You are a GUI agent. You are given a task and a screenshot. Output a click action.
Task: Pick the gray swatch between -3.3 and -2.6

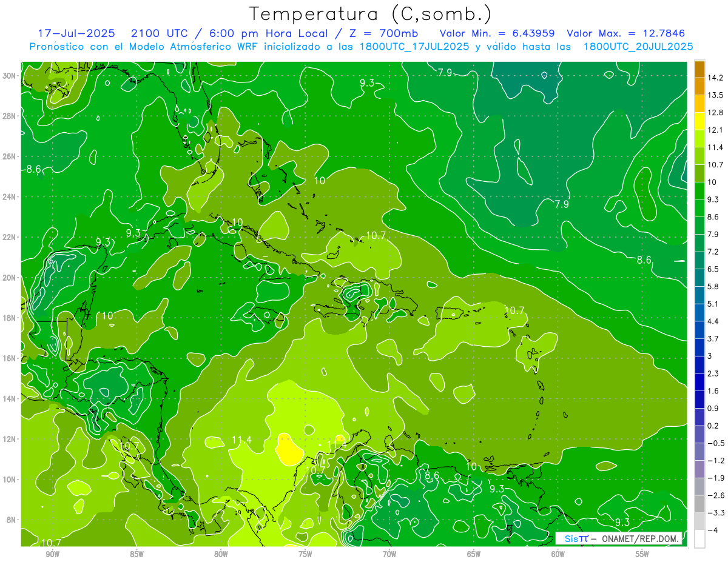[x=699, y=504]
